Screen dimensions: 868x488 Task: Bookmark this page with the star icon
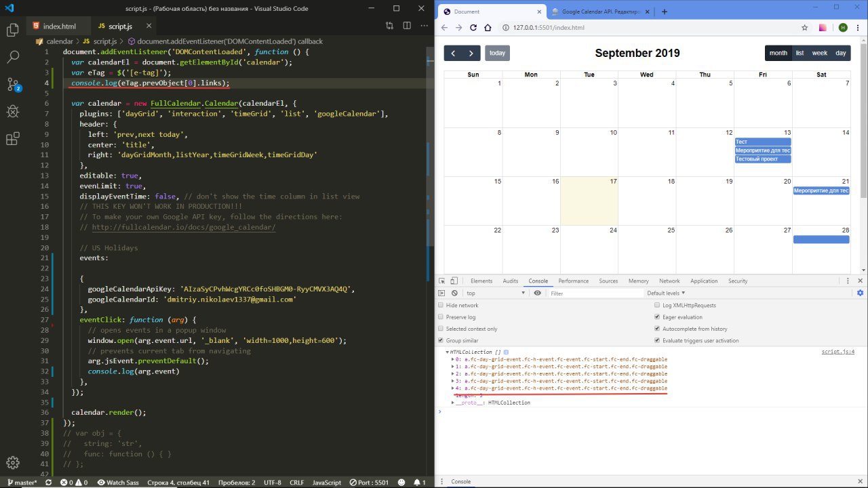coord(804,28)
